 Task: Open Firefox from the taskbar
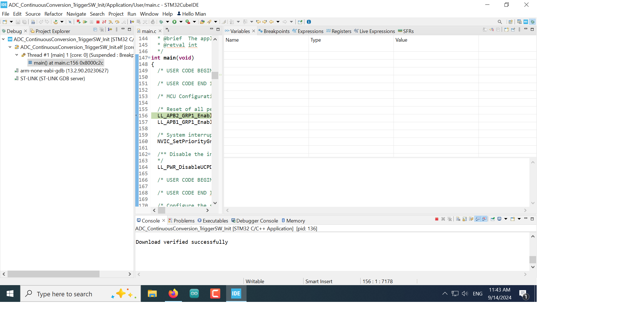pos(173,294)
